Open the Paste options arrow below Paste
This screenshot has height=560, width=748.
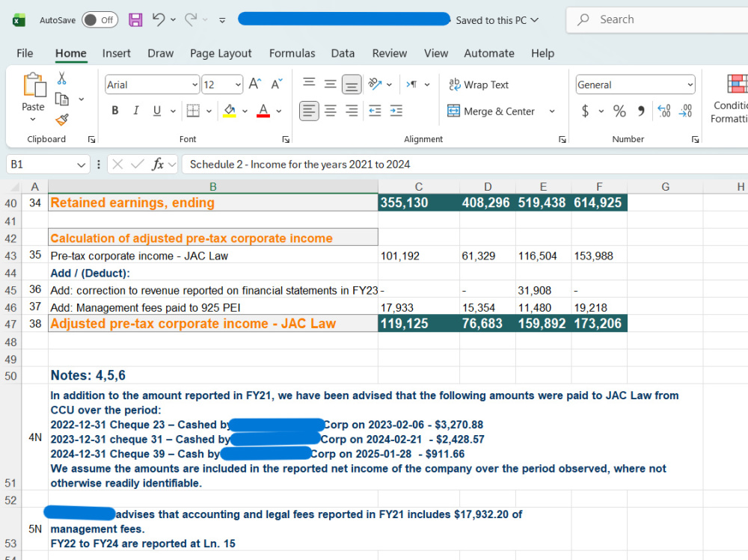click(33, 119)
